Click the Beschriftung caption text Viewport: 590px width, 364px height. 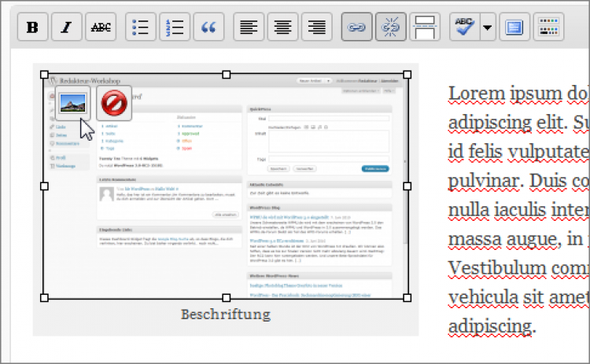coord(226,314)
